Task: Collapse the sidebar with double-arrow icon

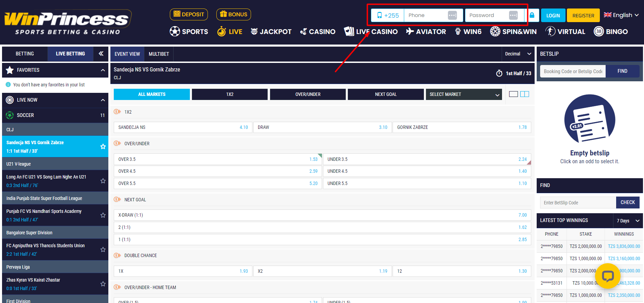Action: 101,53
